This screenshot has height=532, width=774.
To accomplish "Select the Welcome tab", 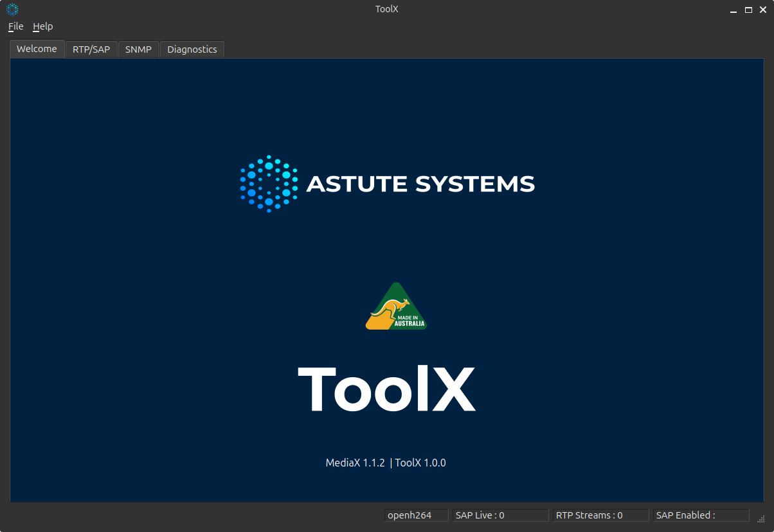I will 36,49.
